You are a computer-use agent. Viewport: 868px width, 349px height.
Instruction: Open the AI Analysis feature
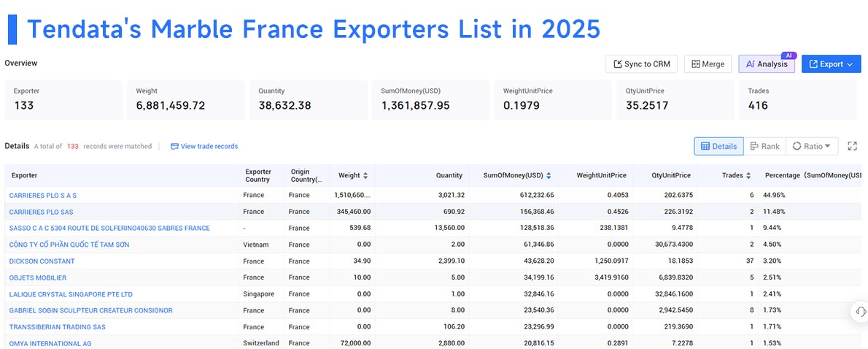tap(767, 64)
